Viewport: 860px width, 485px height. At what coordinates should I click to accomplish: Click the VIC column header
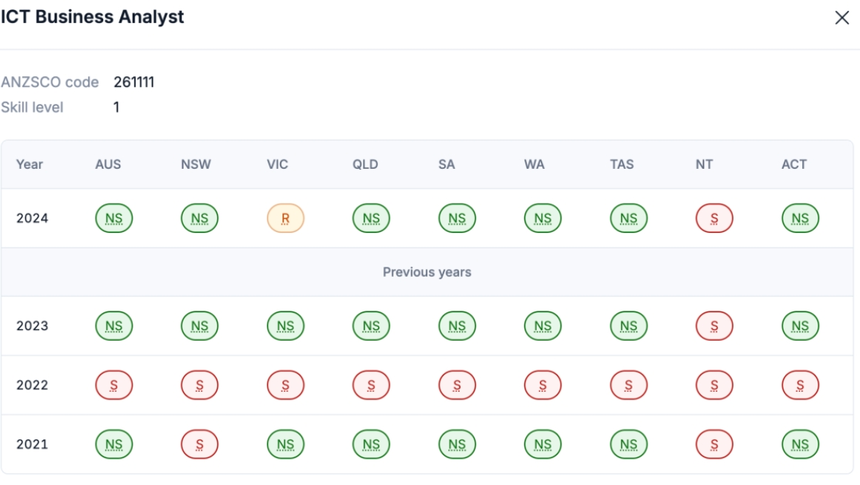[278, 165]
